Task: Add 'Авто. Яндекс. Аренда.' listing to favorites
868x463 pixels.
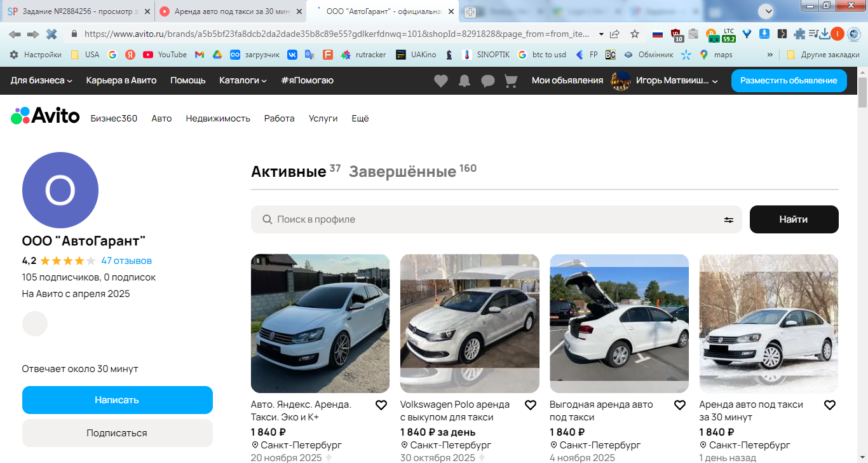Action: point(381,405)
